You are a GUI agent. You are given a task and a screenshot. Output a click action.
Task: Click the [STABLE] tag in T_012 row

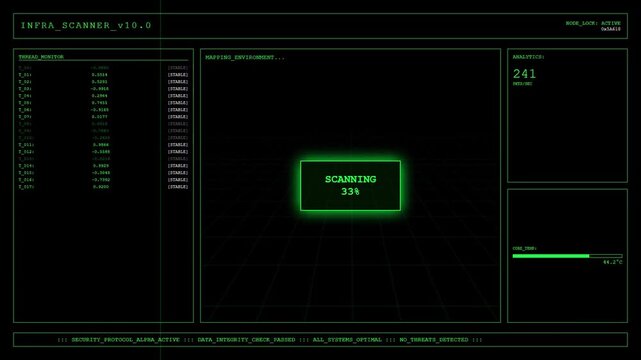pyautogui.click(x=178, y=152)
